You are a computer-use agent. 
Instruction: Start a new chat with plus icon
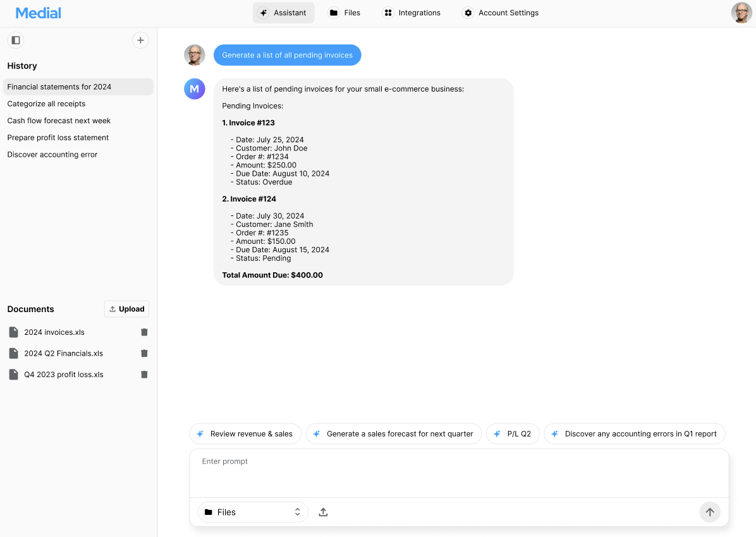pos(140,40)
